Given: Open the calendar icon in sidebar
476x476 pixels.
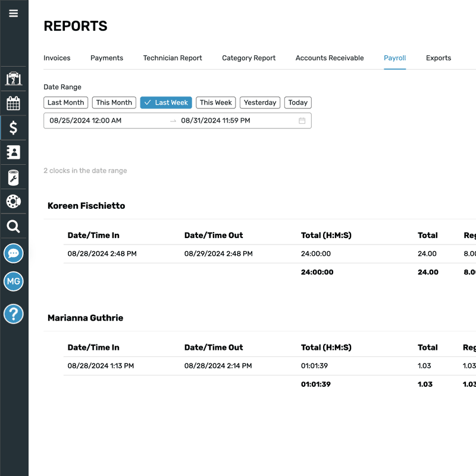Looking at the screenshot, I should coord(13,103).
